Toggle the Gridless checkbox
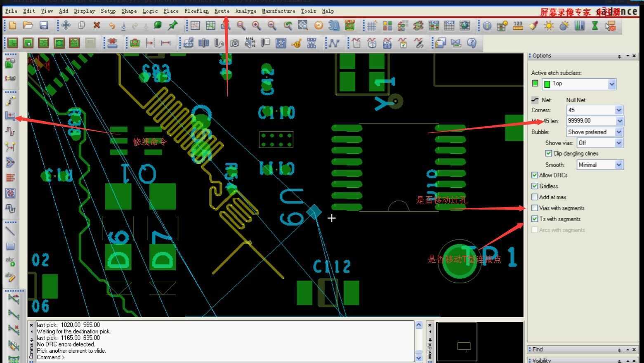This screenshot has width=644, height=363. pyautogui.click(x=535, y=186)
